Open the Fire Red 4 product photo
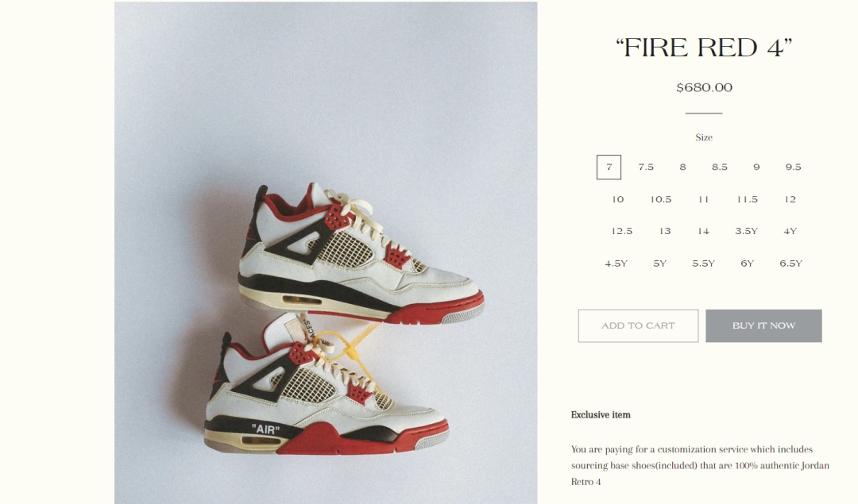Screen dimensions: 858x504 326,252
